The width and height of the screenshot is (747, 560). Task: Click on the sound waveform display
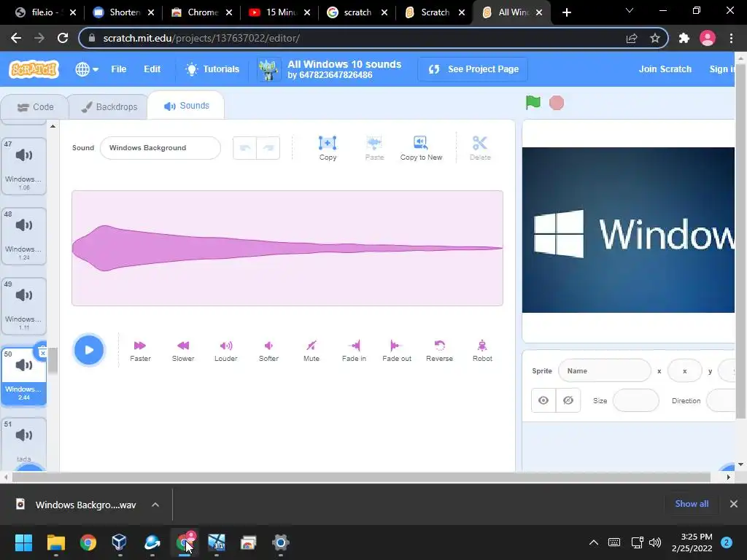(287, 248)
